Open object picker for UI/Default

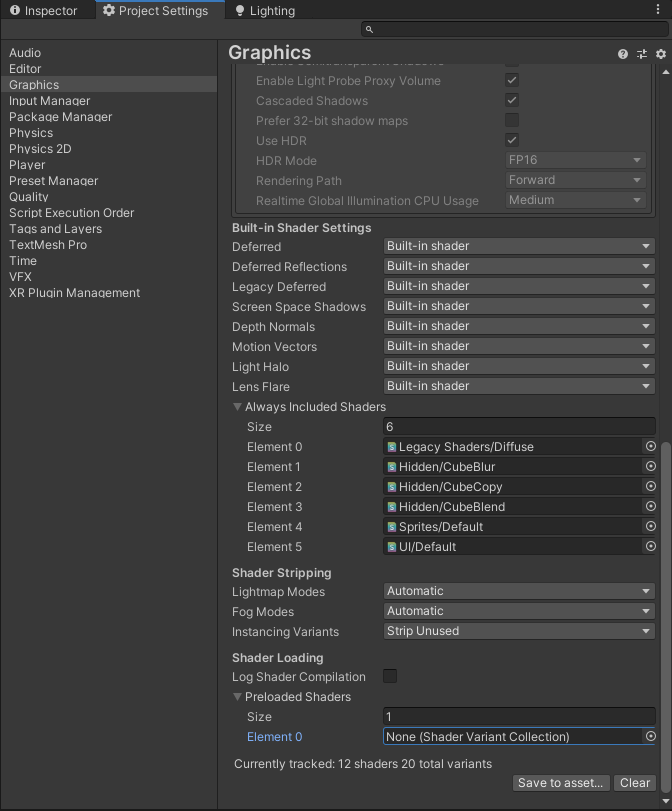coord(651,546)
